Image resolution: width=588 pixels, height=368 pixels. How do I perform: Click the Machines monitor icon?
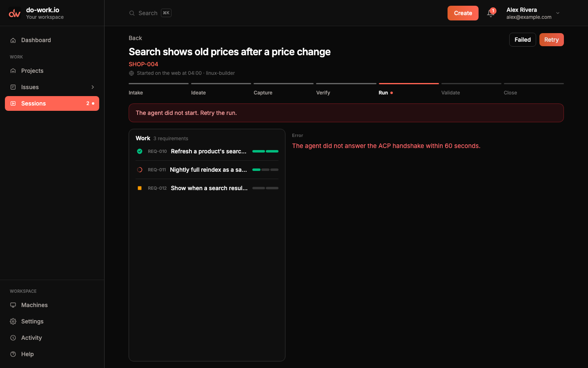(x=13, y=305)
